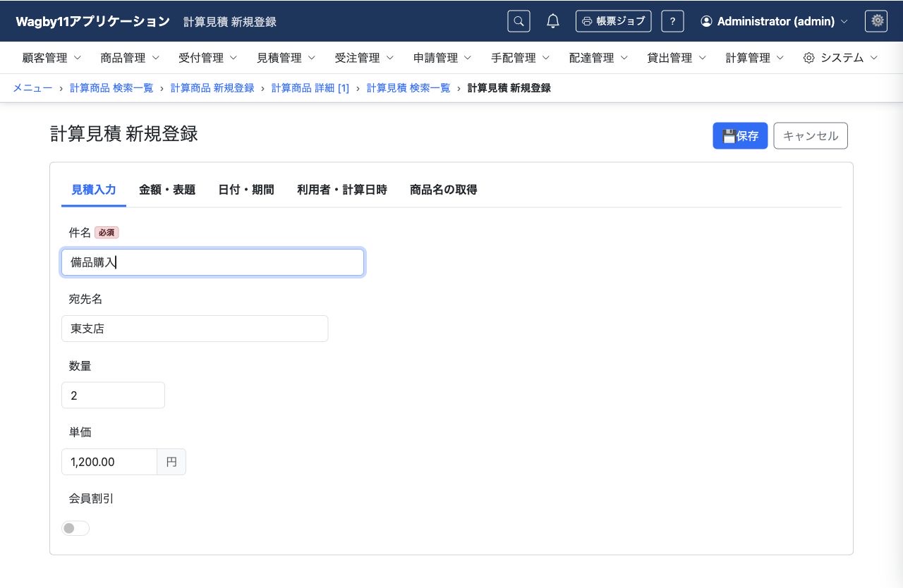903x588 pixels.
Task: Open the 受注管理 dropdown menu
Action: pos(364,58)
